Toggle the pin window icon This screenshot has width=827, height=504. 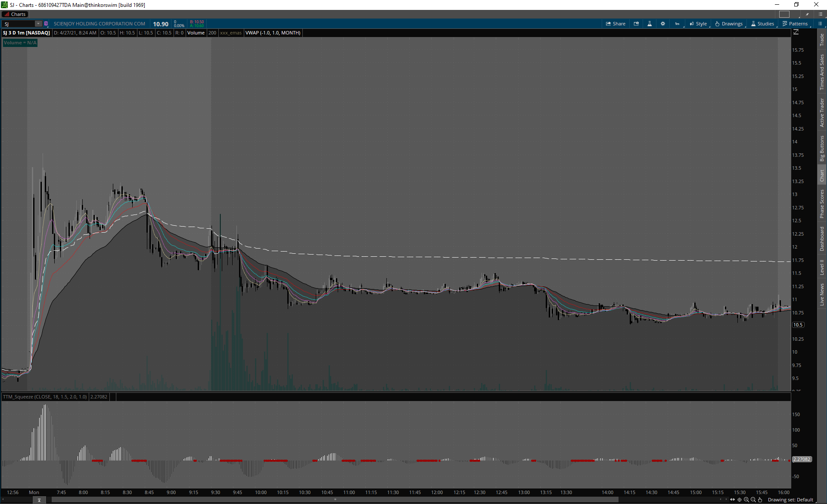(x=807, y=14)
